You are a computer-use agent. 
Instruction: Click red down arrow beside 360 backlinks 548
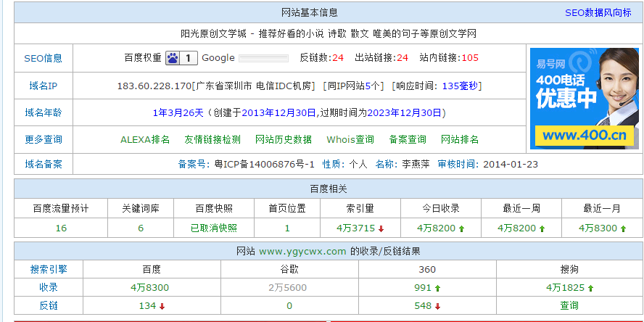point(437,306)
